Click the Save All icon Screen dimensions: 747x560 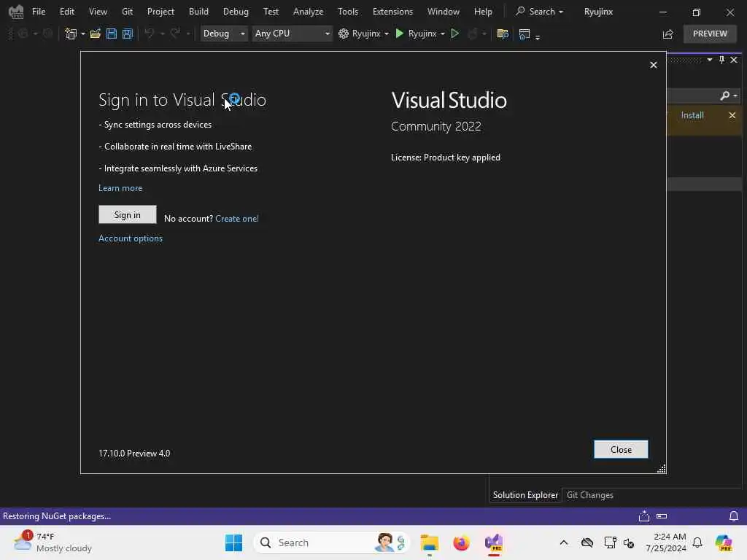pyautogui.click(x=127, y=34)
